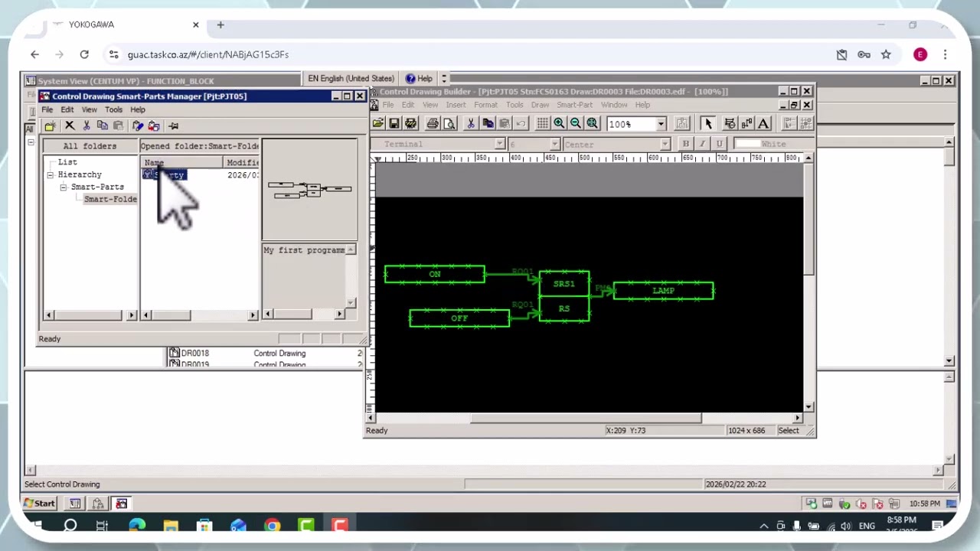Open the Tools menu in Smart-Parts Manager
Screen dimensions: 980x551
113,109
